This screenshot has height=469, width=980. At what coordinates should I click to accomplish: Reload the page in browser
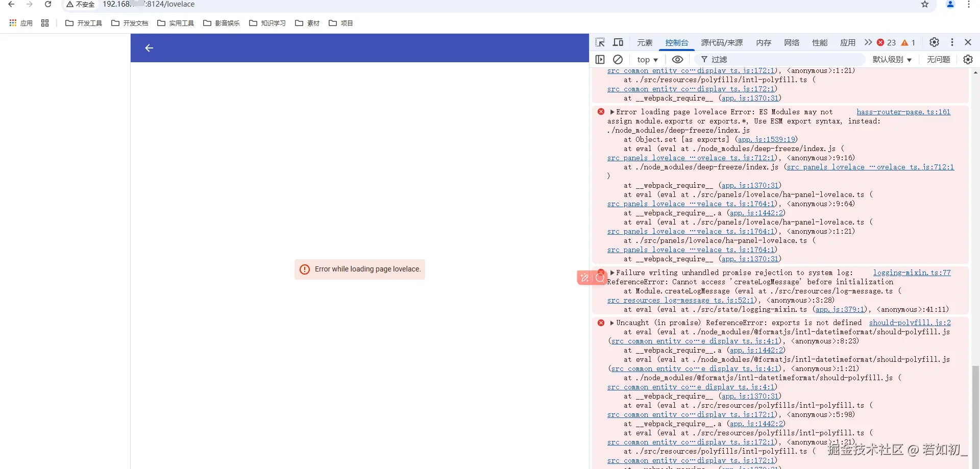tap(48, 5)
